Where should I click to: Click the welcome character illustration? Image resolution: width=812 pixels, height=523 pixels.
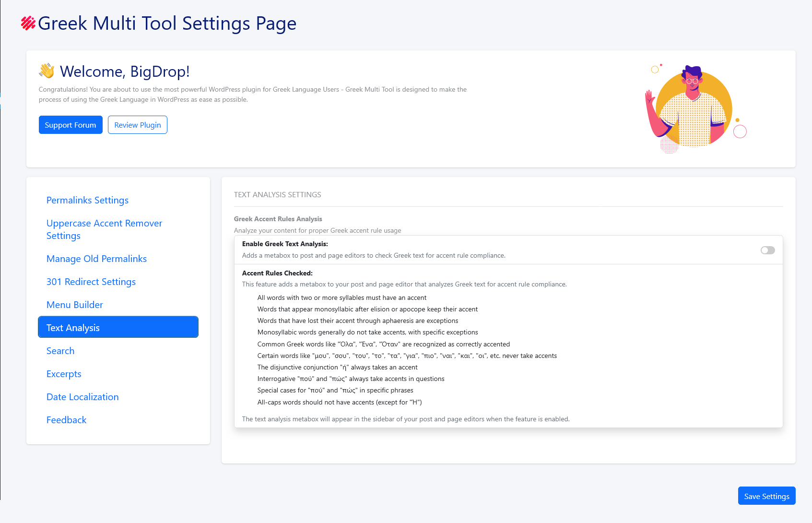point(695,108)
